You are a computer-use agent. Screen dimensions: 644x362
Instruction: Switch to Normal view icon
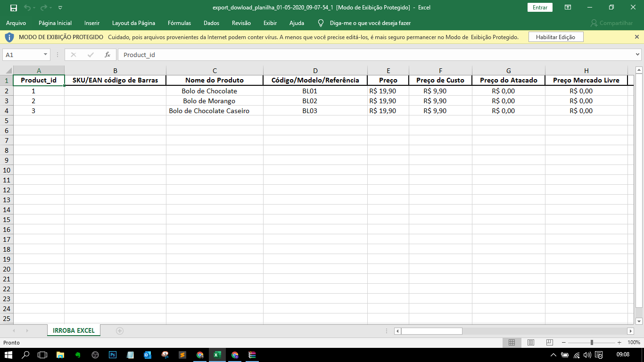(x=512, y=342)
